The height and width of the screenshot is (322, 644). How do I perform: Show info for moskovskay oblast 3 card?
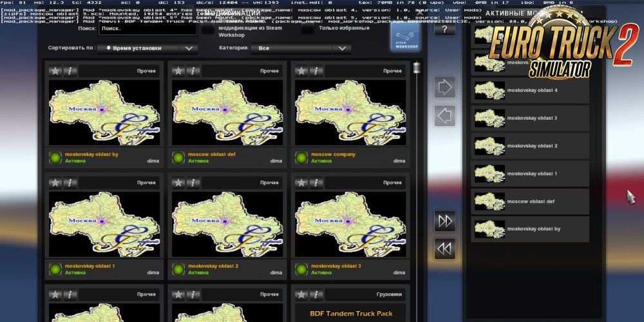click(317, 183)
